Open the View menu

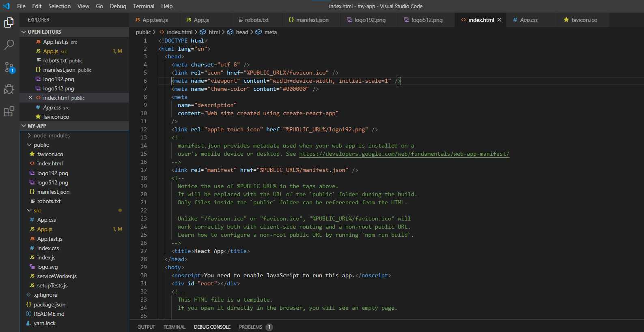(x=83, y=6)
